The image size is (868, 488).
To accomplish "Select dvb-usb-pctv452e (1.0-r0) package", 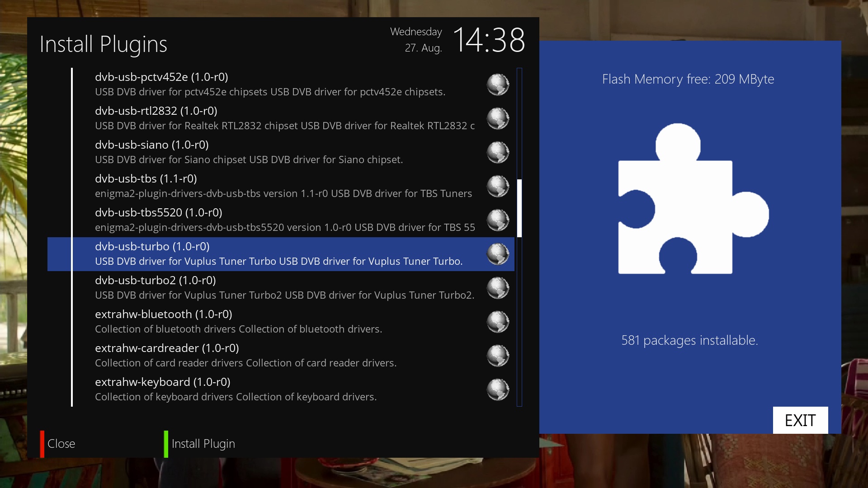I will tap(281, 84).
